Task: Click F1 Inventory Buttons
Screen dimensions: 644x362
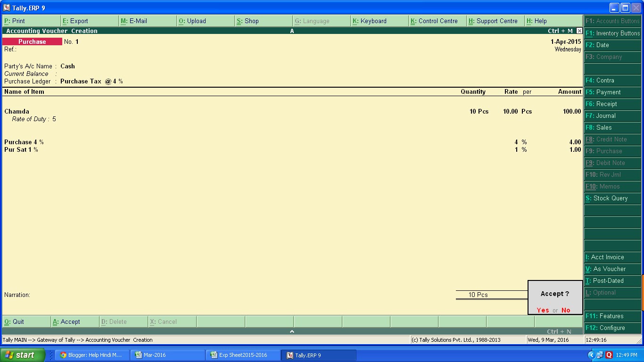Action: point(612,33)
